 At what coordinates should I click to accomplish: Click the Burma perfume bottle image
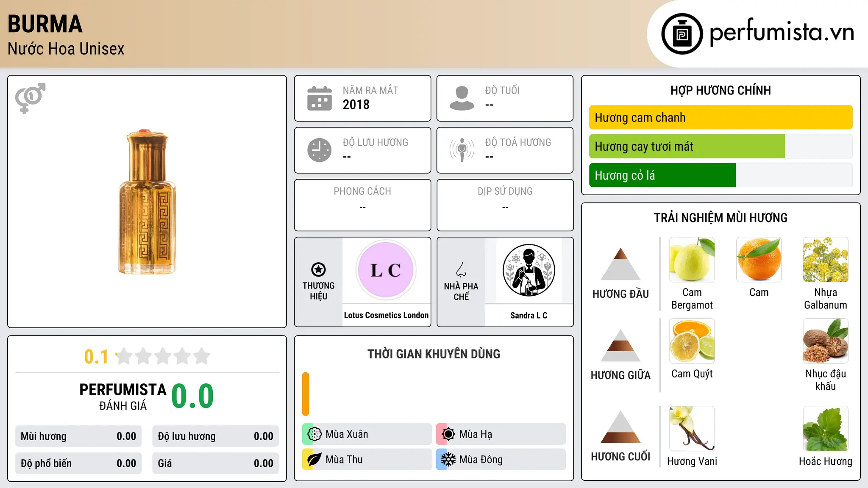coord(147,202)
